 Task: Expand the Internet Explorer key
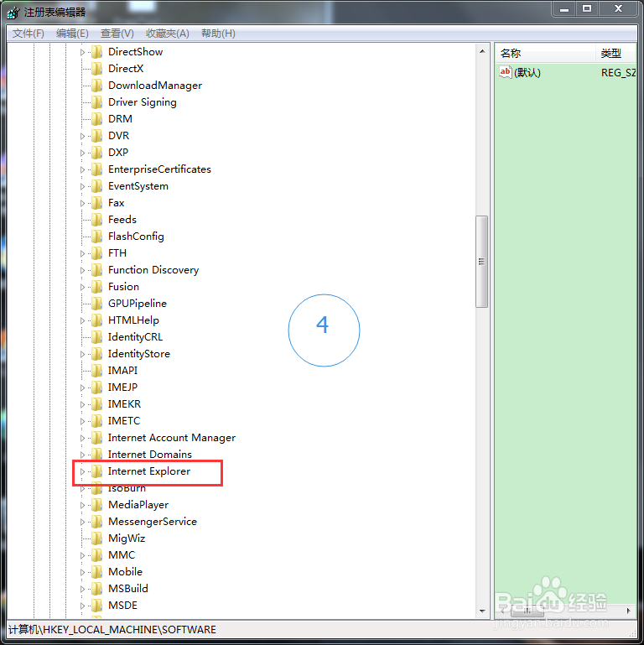tap(82, 472)
